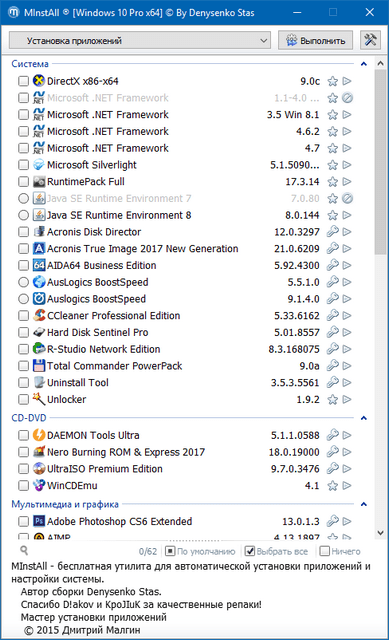389x640 pixels.
Task: Collapse the Система section
Action: pos(364,64)
